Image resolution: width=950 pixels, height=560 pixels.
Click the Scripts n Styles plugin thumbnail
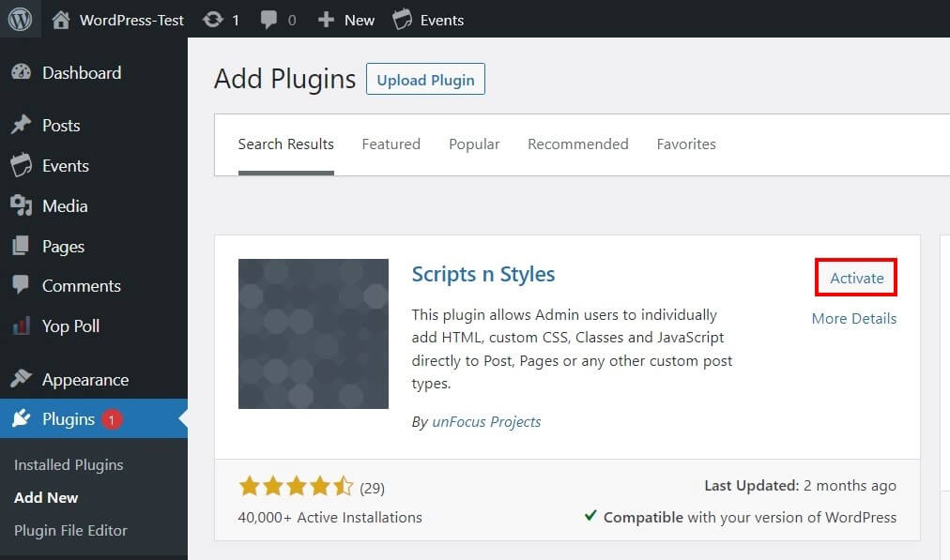pos(313,333)
